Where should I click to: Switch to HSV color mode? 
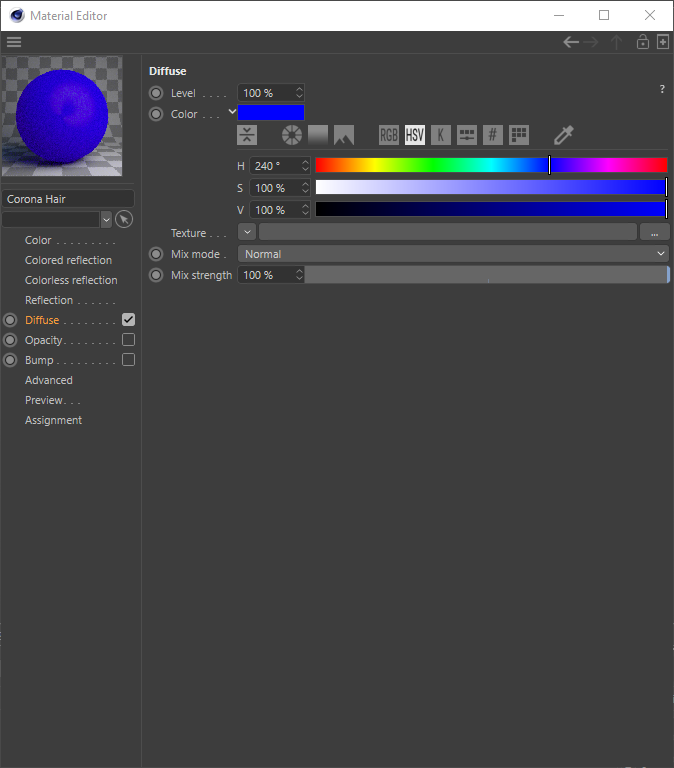coord(415,135)
